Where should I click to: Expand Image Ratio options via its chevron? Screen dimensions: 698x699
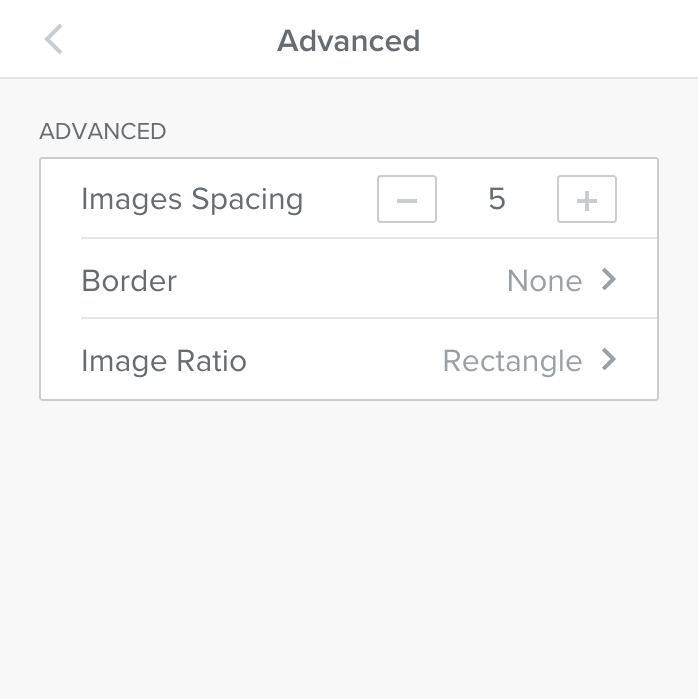coord(608,360)
